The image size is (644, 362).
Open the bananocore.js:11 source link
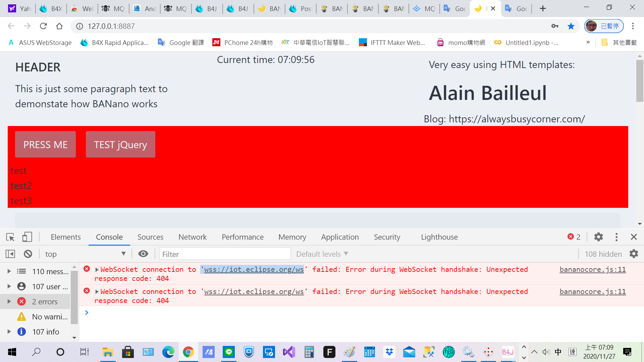point(592,269)
